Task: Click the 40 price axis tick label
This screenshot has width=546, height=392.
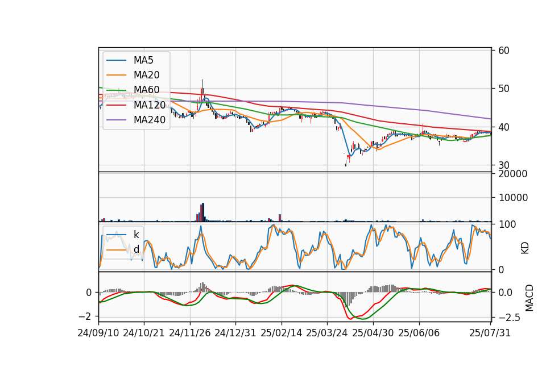Action: 504,127
